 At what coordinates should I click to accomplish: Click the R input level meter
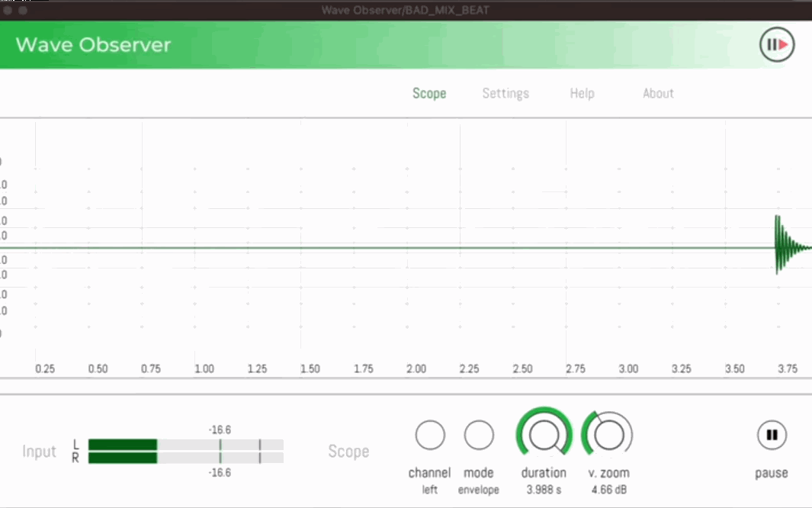click(x=186, y=458)
